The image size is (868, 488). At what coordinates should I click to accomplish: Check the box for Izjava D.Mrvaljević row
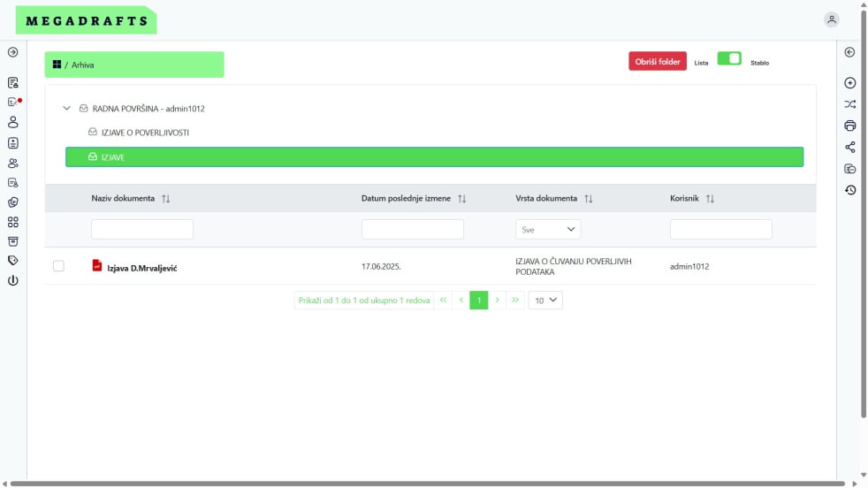(58, 266)
